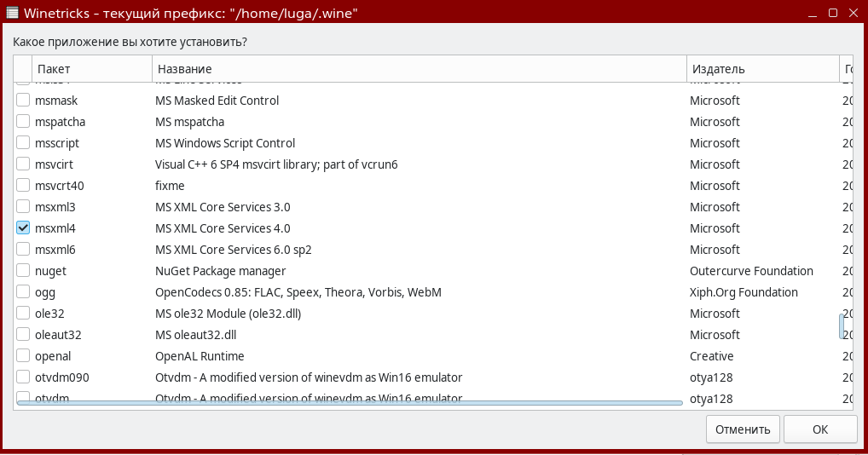Select 'MS Windows Script Control' row
Viewport: 868px width, 455px height.
[x=225, y=143]
